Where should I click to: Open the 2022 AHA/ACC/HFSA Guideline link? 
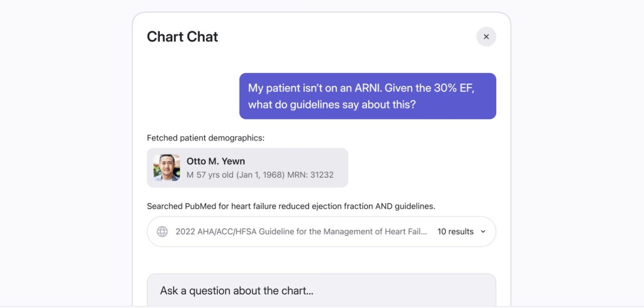301,231
